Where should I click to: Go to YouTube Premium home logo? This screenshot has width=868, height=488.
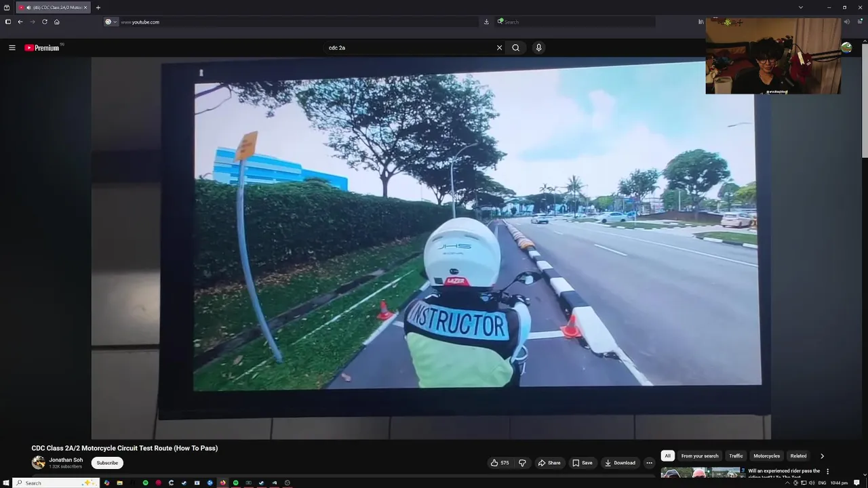42,47
